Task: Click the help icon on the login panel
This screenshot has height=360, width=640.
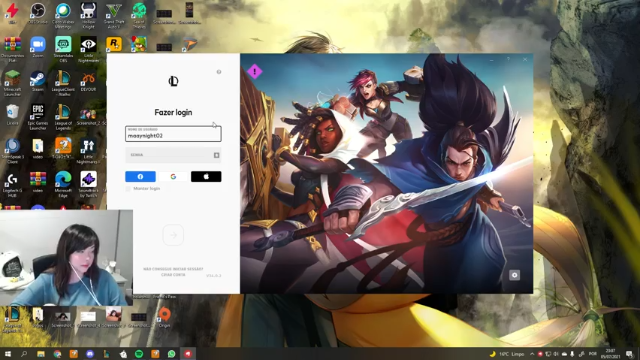Action: (219, 72)
